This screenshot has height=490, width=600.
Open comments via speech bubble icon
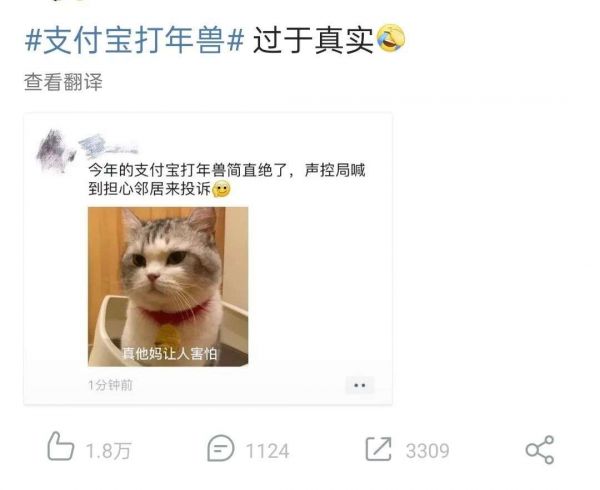220,448
